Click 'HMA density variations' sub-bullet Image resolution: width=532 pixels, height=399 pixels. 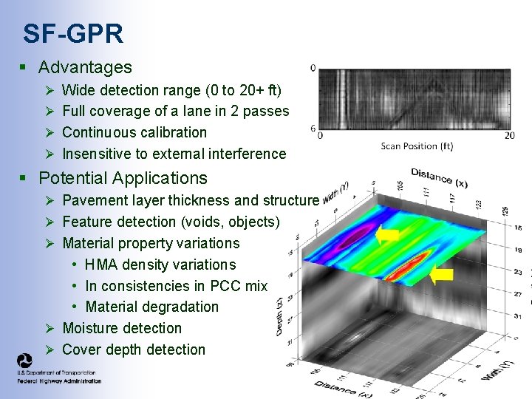(160, 265)
